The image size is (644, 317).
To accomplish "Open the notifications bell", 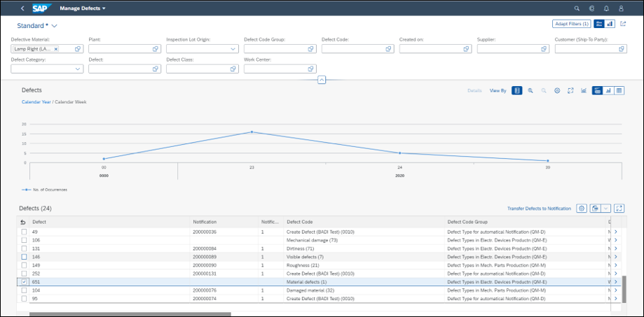I will click(606, 8).
